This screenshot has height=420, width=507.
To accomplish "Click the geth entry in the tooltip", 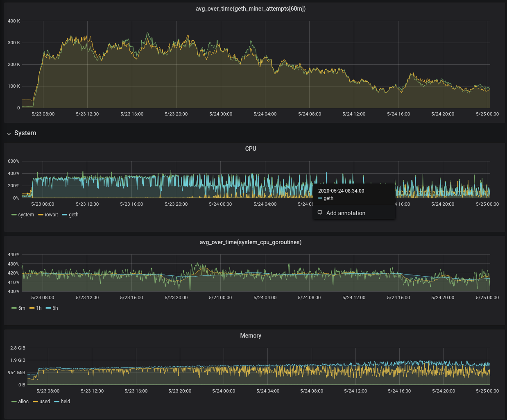I will click(x=328, y=198).
